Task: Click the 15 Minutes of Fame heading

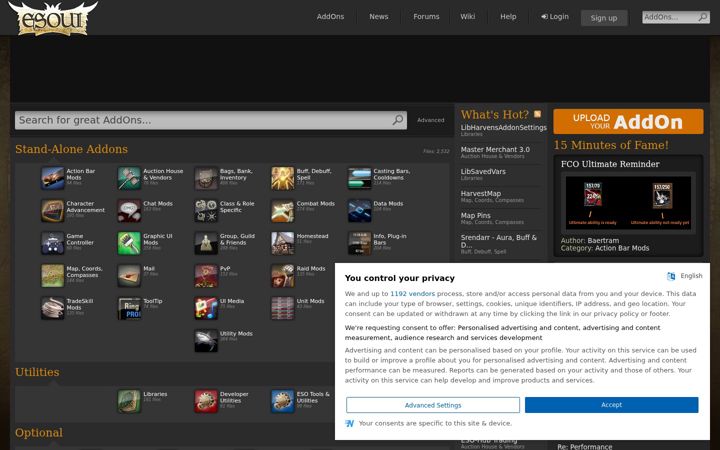Action: point(611,145)
